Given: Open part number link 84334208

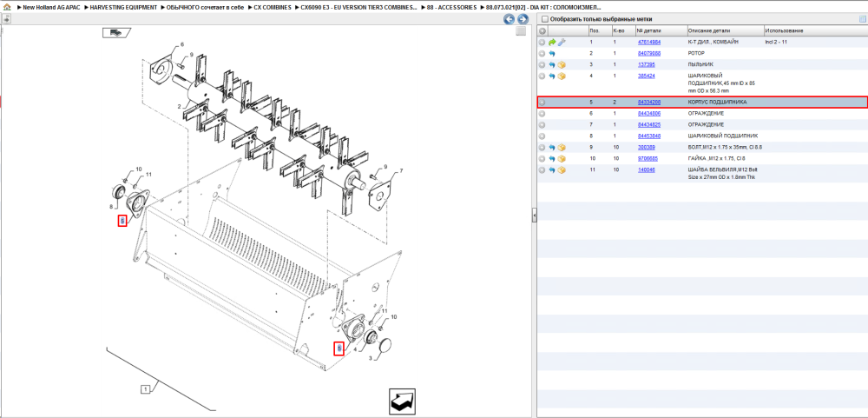Looking at the screenshot, I should (x=648, y=103).
